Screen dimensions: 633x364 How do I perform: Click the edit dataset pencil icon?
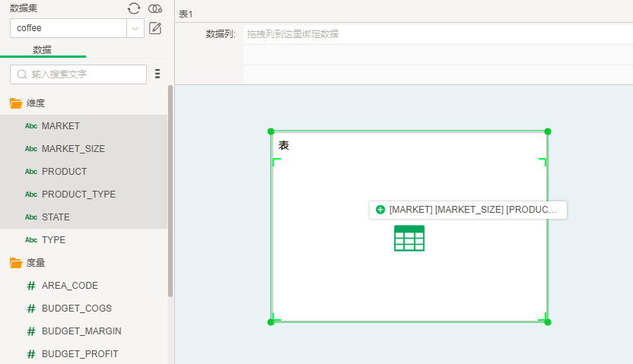(x=155, y=29)
